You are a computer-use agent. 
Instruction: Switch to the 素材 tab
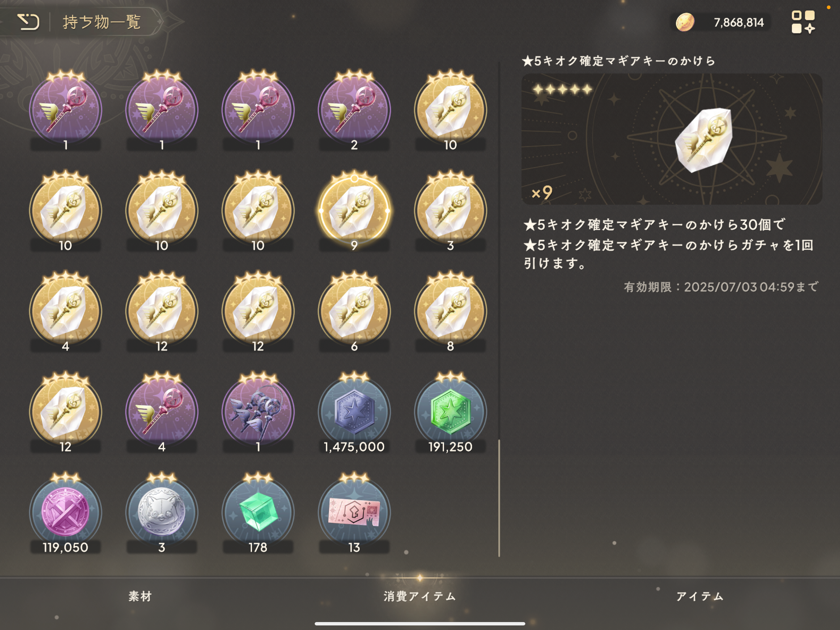point(140,596)
